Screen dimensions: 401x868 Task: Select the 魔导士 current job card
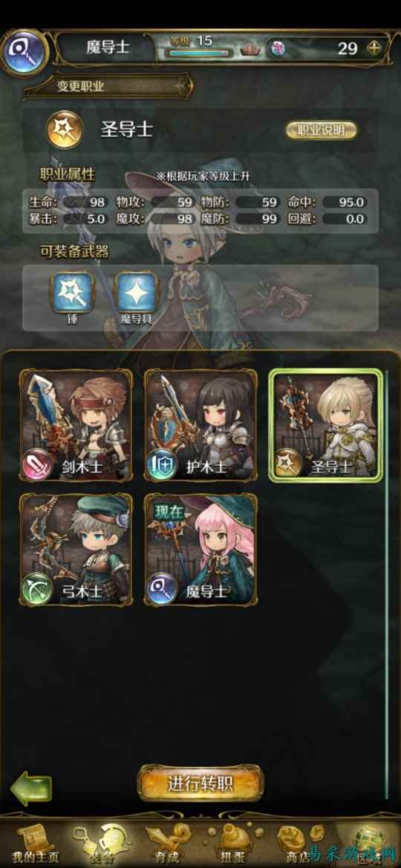coord(200,550)
